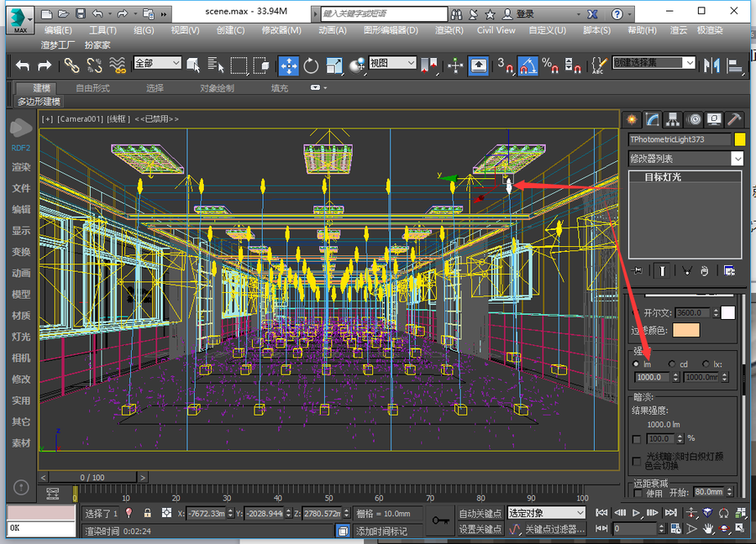
Task: Click the keyword search input field
Action: 384,14
